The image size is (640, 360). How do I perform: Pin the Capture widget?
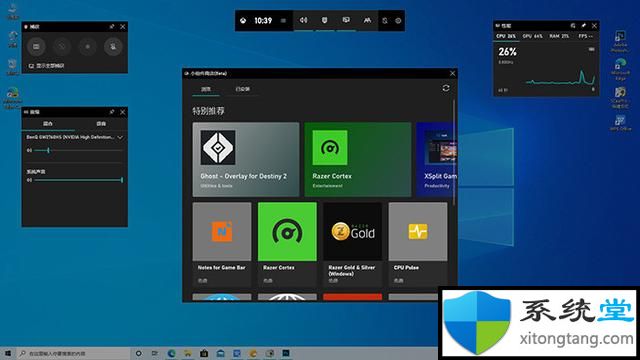click(111, 27)
